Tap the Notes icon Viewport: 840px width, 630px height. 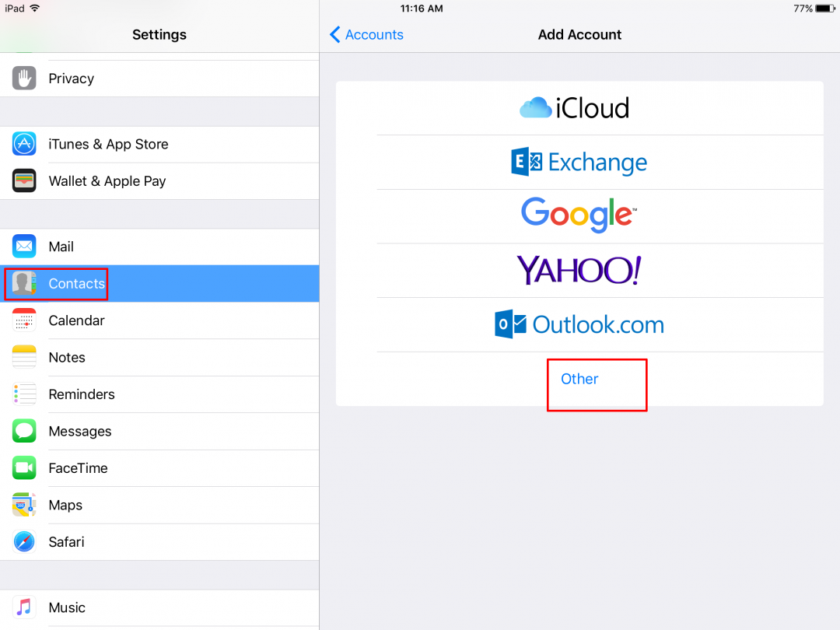click(24, 357)
